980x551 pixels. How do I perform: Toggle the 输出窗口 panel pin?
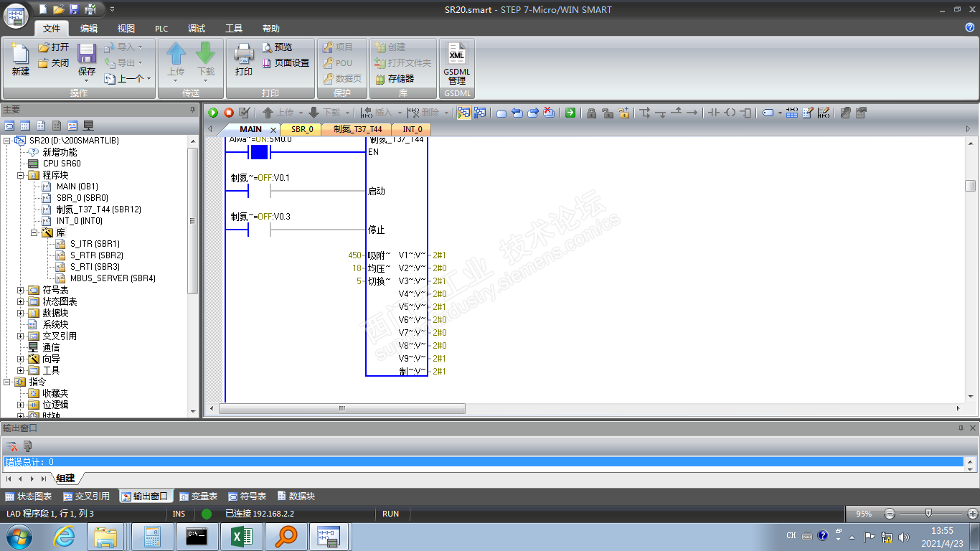click(961, 428)
